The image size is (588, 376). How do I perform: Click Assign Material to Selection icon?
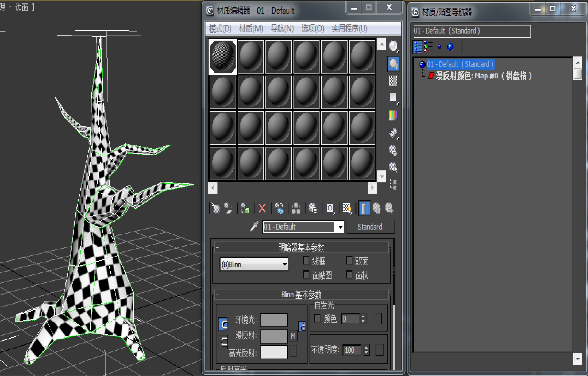(245, 208)
